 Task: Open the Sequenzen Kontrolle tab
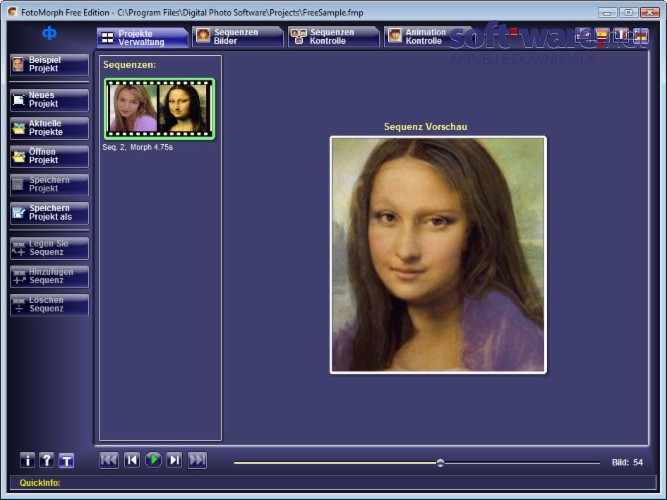[x=334, y=37]
